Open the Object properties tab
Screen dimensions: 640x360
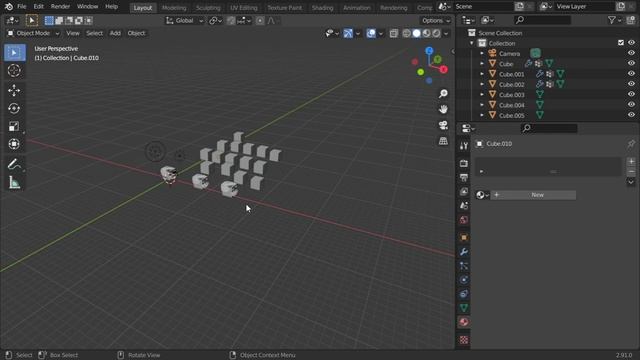pos(464,237)
